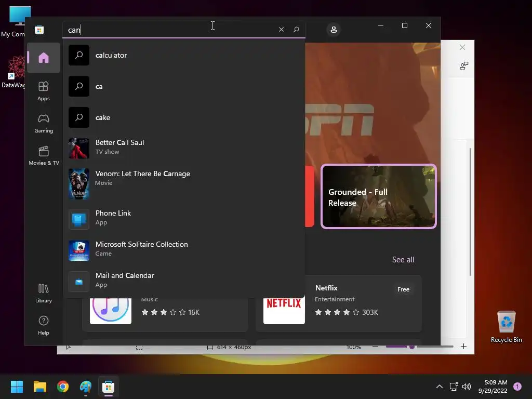
Task: Select the Recycle Bin desktop icon
Action: pyautogui.click(x=506, y=327)
